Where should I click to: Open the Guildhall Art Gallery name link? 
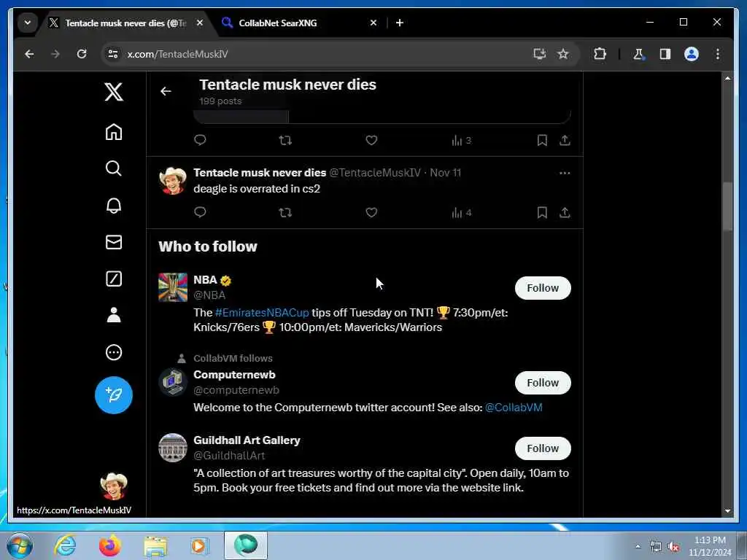(247, 440)
